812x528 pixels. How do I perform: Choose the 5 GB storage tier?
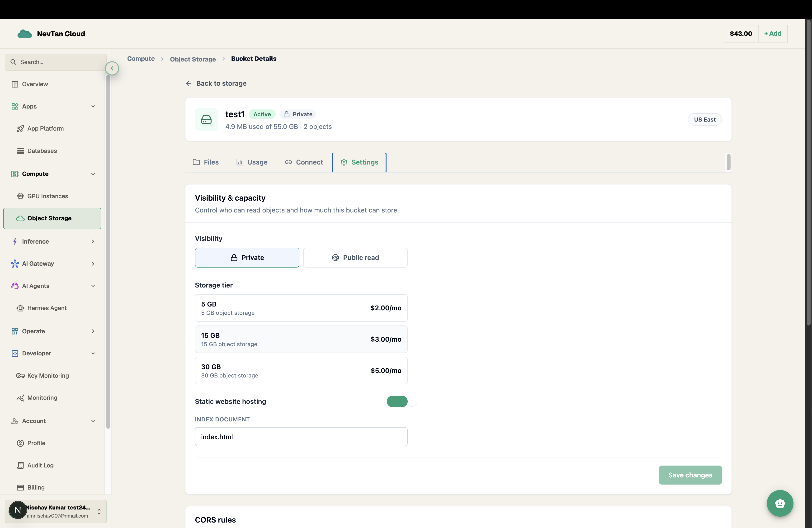[301, 308]
